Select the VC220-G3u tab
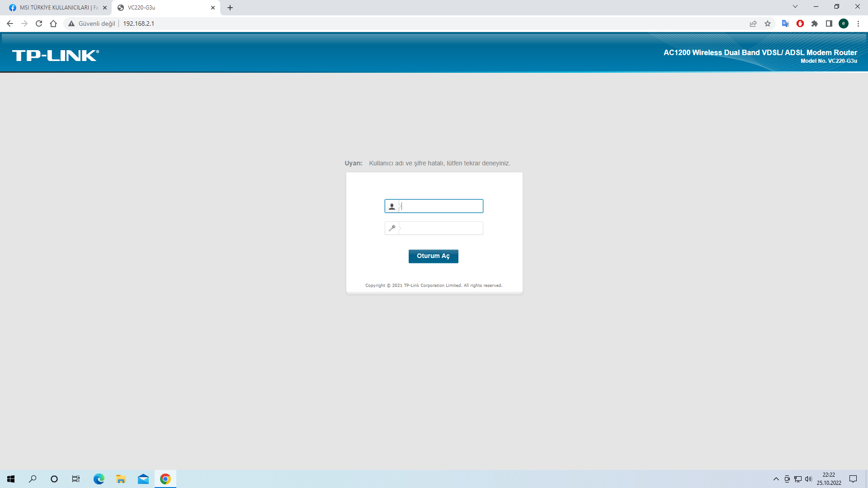 (163, 8)
